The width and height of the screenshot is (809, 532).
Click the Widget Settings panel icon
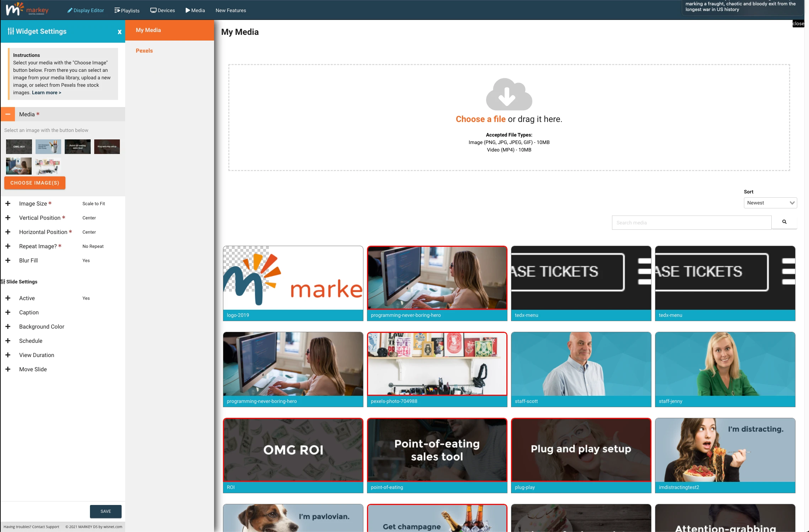coord(10,31)
